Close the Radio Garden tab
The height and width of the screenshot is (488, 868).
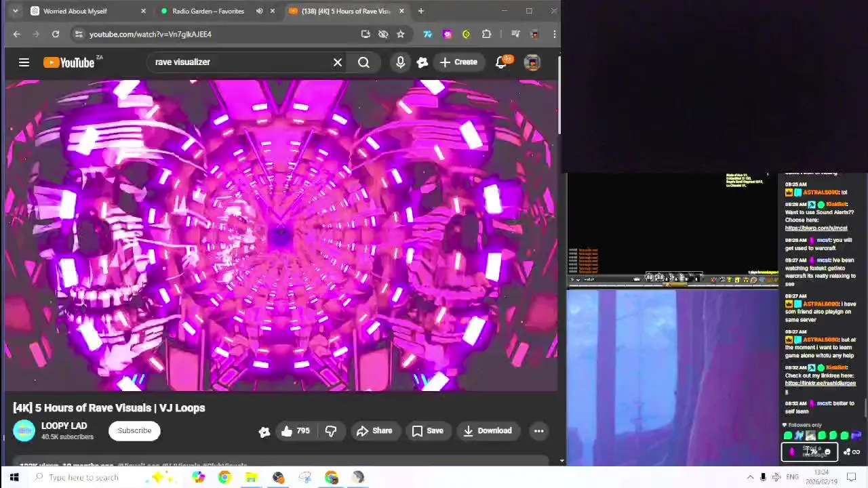tap(273, 11)
